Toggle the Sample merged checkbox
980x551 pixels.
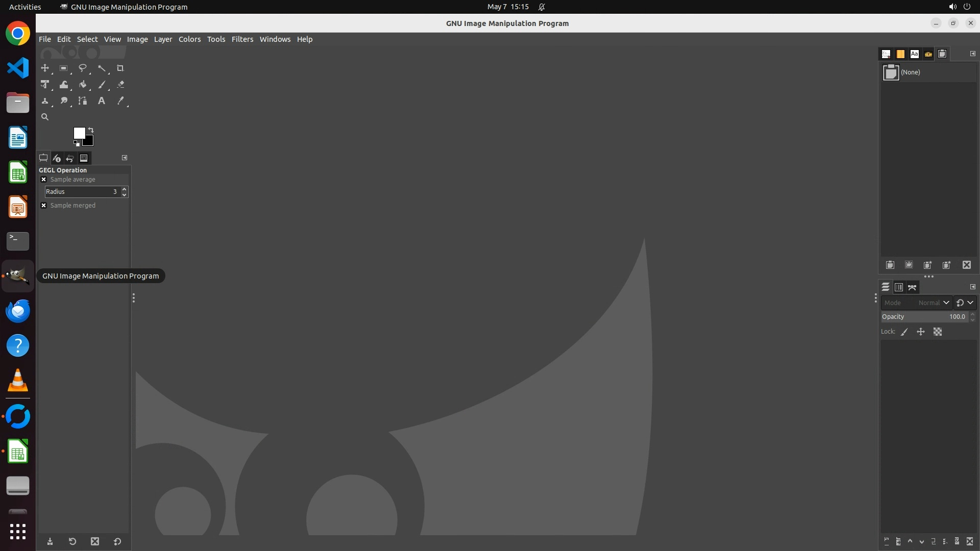pyautogui.click(x=44, y=206)
